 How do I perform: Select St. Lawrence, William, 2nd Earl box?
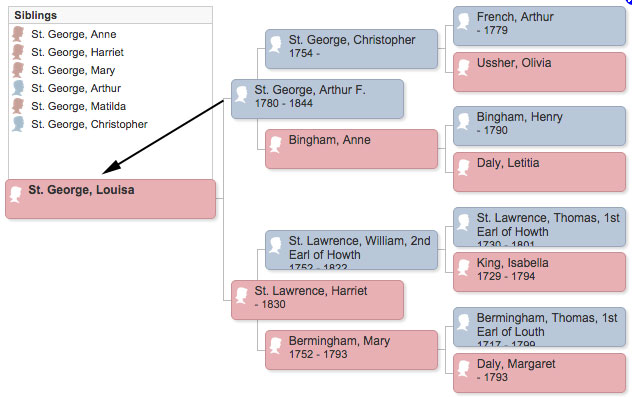coord(351,250)
